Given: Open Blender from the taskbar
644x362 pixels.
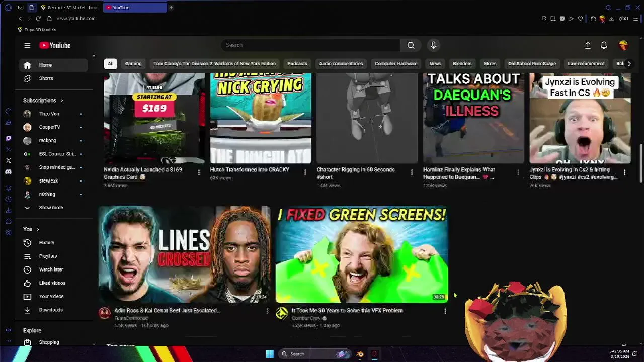Looking at the screenshot, I should (360, 354).
